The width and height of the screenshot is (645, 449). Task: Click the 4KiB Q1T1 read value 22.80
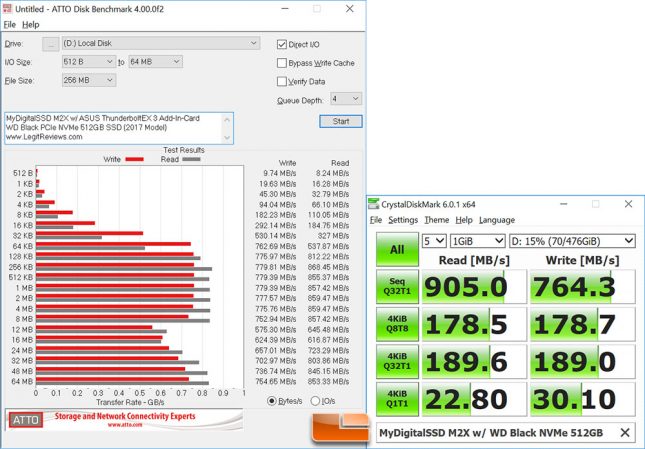point(474,399)
